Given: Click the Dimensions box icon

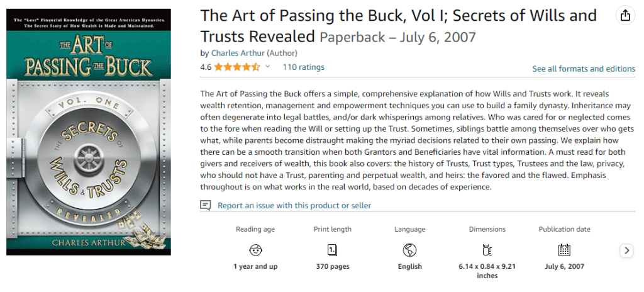Looking at the screenshot, I should 487,250.
